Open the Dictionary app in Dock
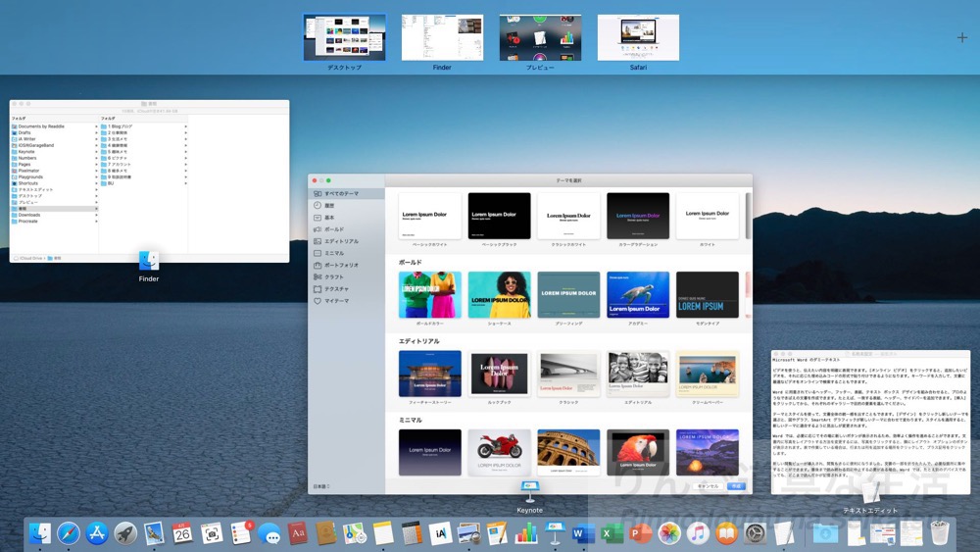The width and height of the screenshot is (980, 552). [x=298, y=533]
